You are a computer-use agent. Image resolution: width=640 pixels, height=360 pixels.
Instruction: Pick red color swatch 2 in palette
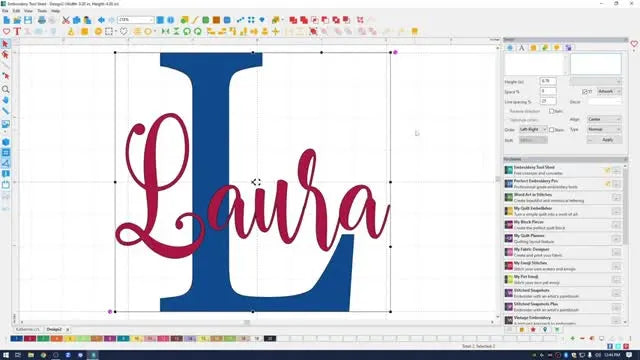coord(30,338)
